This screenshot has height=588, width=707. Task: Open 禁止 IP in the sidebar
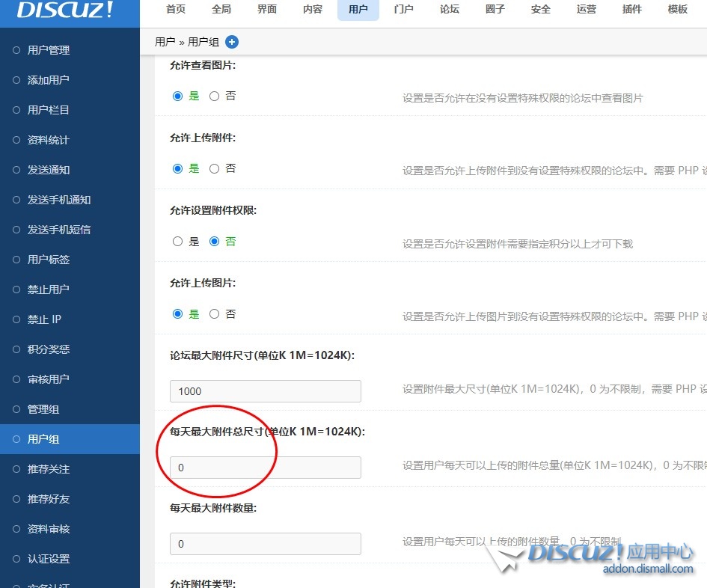coord(48,319)
